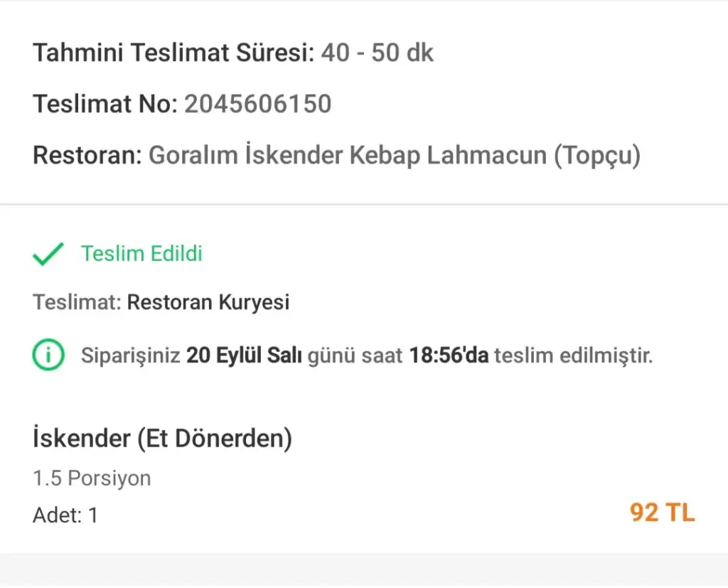
Task: Click the Restoran Kuryesi delivery method
Action: pyautogui.click(x=208, y=302)
